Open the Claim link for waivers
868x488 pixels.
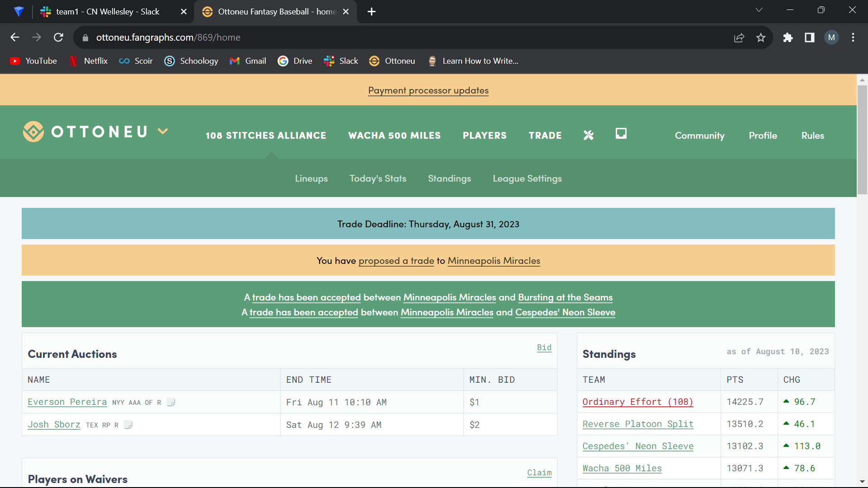(x=539, y=473)
